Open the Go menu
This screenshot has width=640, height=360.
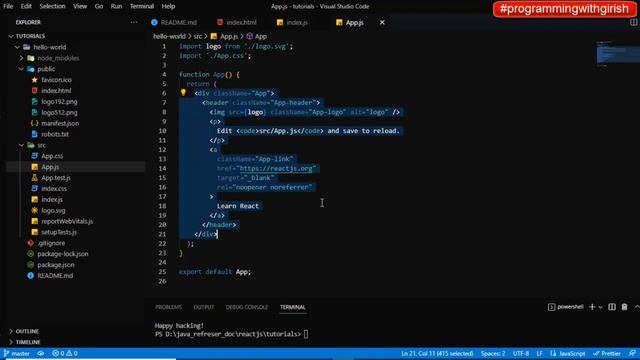(x=99, y=6)
